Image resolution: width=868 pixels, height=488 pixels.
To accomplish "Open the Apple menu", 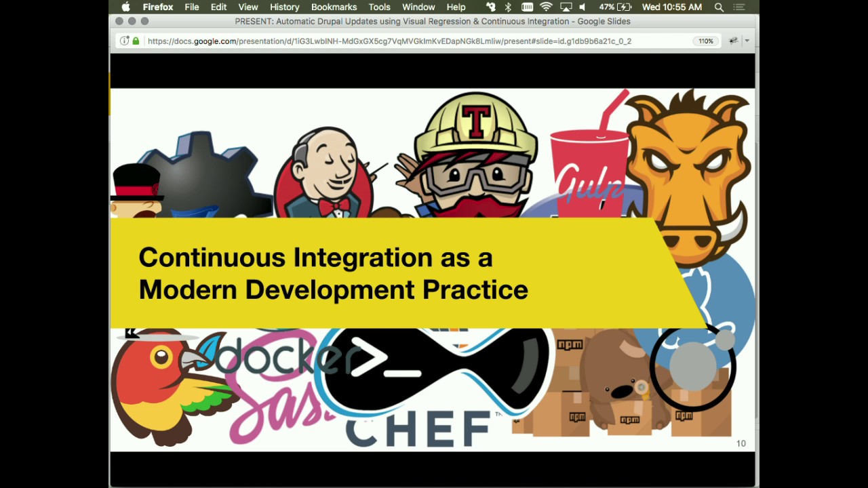I will coord(125,7).
